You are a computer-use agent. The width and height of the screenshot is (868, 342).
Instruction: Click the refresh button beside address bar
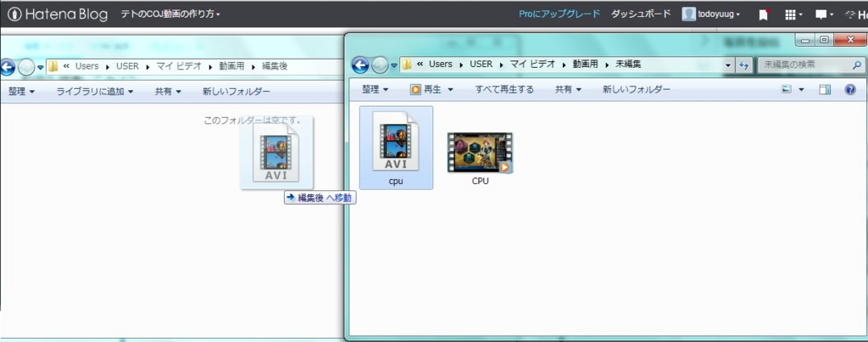click(x=743, y=64)
